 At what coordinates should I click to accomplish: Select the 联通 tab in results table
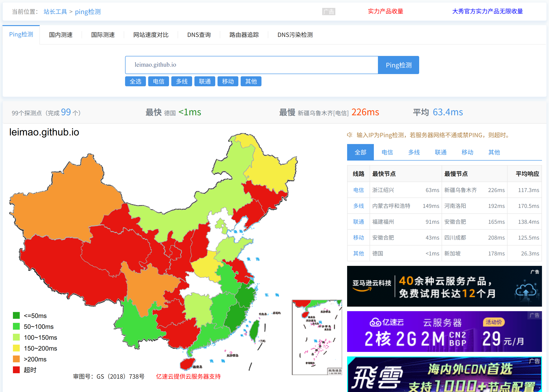(x=440, y=152)
